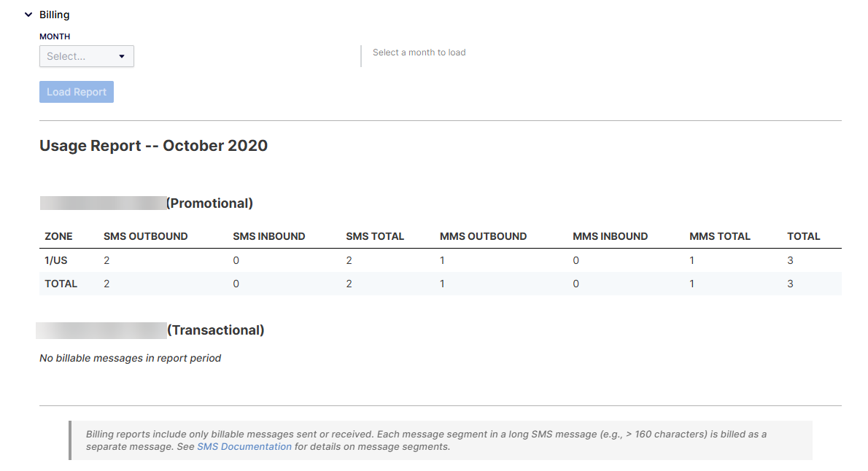Click the TOTAL column header
This screenshot has height=471, width=868.
pos(804,236)
